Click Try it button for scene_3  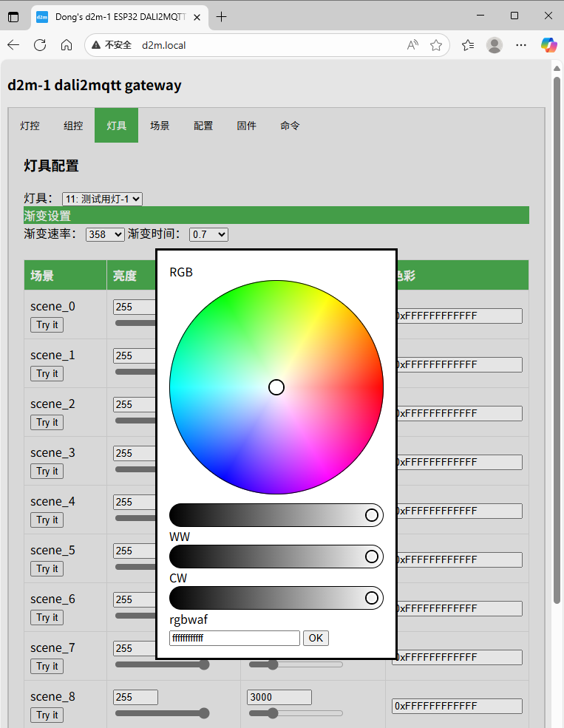[47, 472]
